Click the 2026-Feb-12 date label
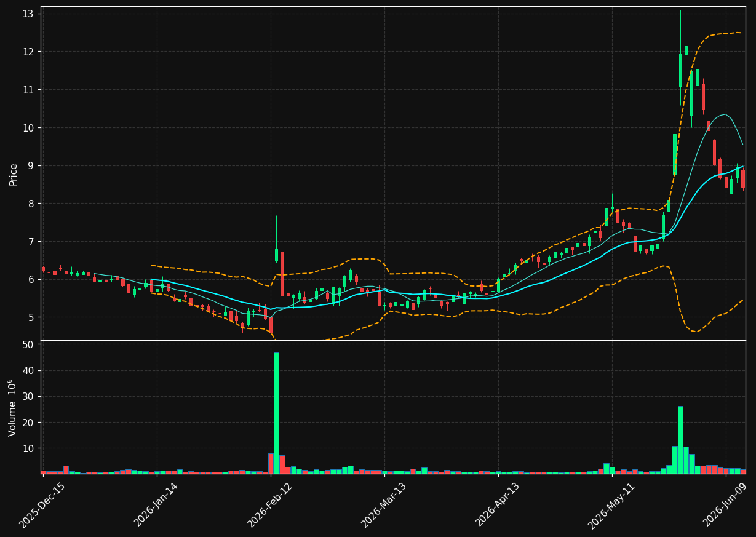This screenshot has height=537, width=756. point(269,505)
